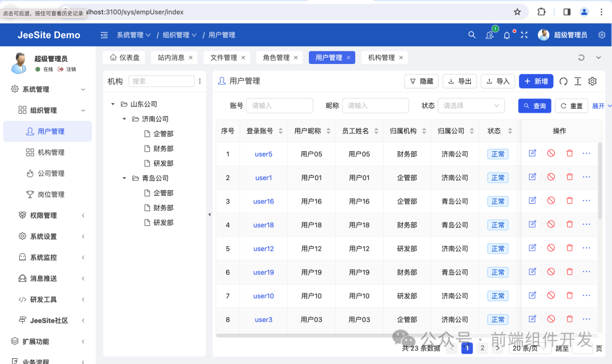
Task: Click the 账号 input field
Action: click(x=279, y=105)
